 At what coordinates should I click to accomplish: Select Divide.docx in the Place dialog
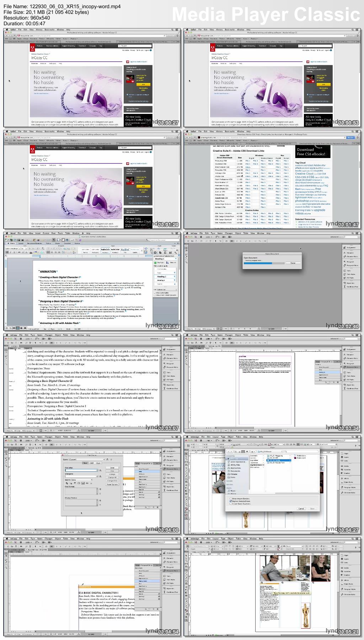(x=300, y=456)
